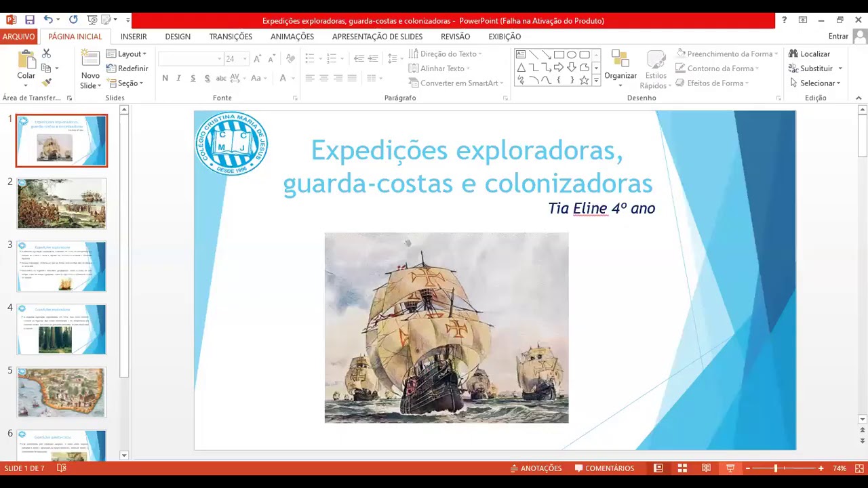This screenshot has width=868, height=488.
Task: Select slide 5 map thumbnail
Action: (62, 392)
